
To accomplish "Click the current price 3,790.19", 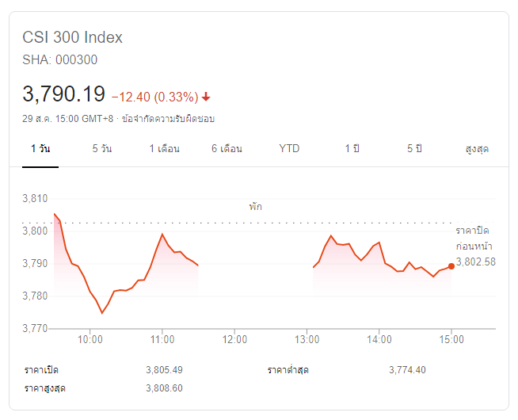I will (x=64, y=94).
